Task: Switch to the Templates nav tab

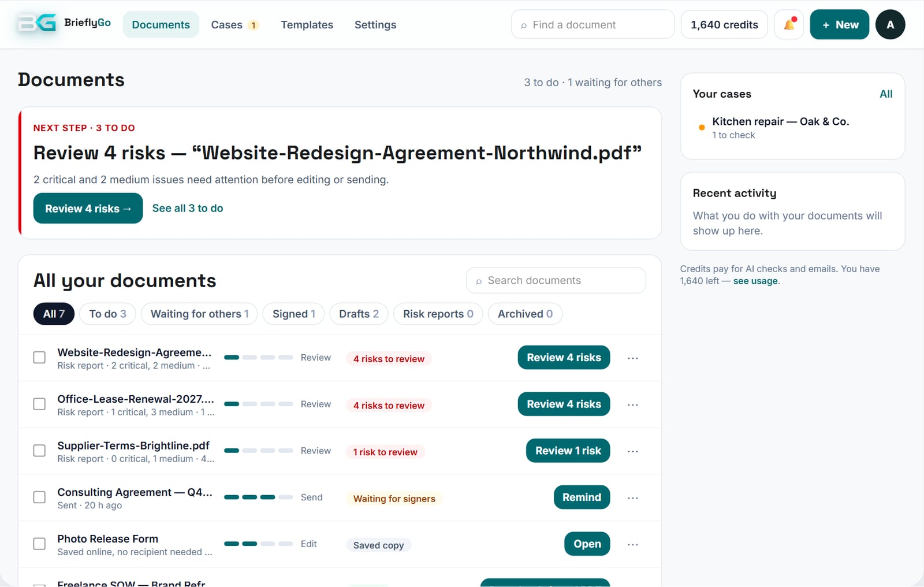Action: coord(307,24)
